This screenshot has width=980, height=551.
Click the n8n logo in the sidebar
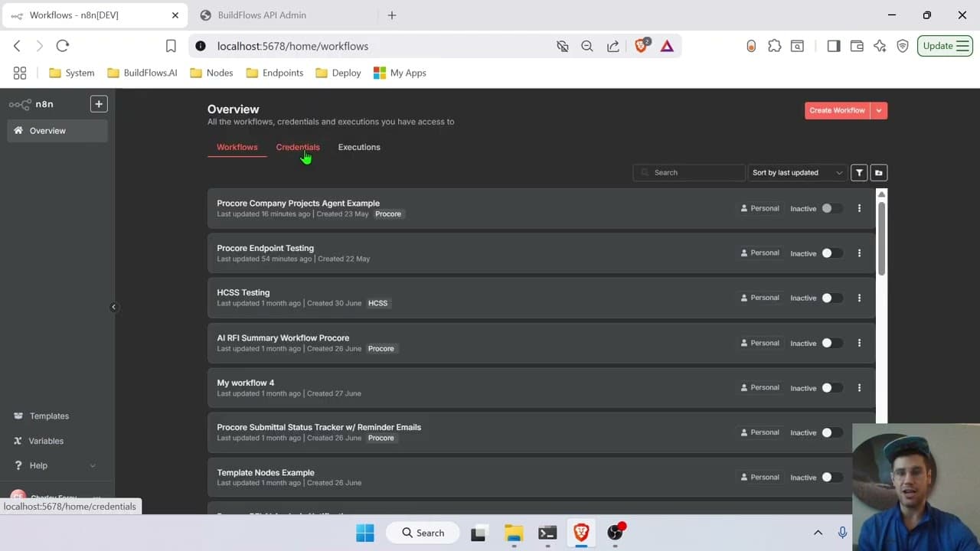pos(31,104)
